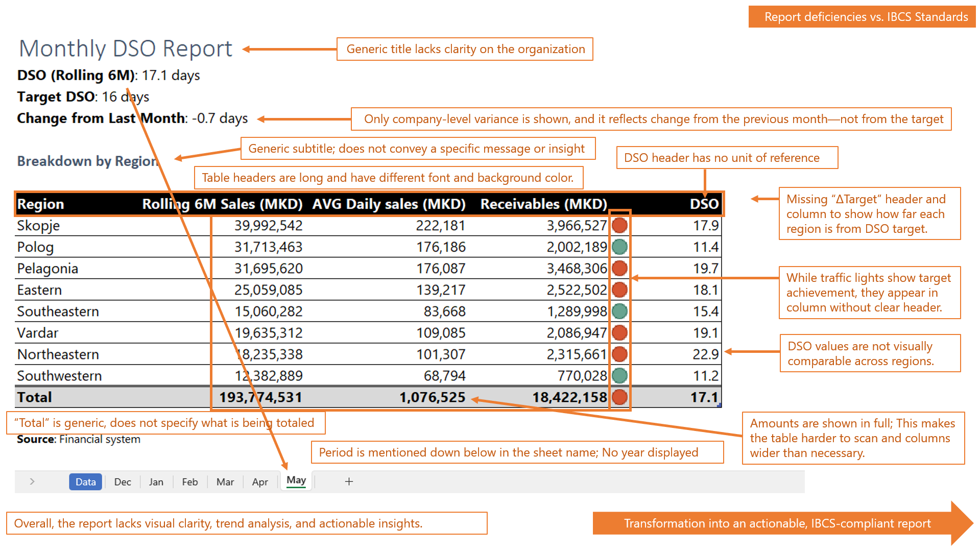Click the red status indicator for Skopje
The width and height of the screenshot is (980, 551).
tap(619, 225)
